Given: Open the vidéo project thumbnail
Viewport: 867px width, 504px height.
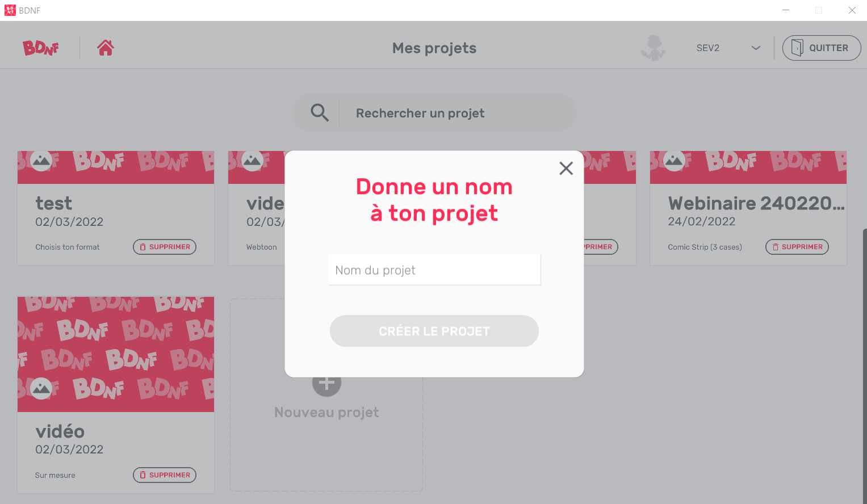Looking at the screenshot, I should point(116,354).
